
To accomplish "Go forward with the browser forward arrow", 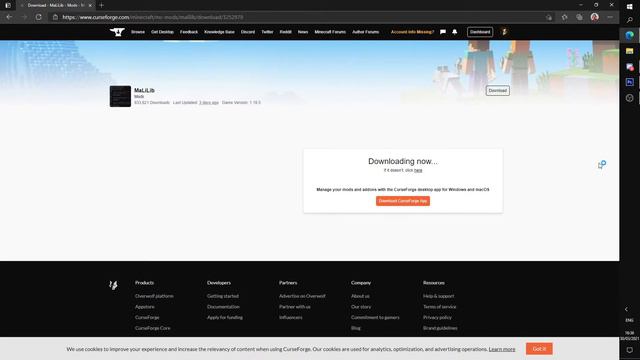I will pos(24,17).
